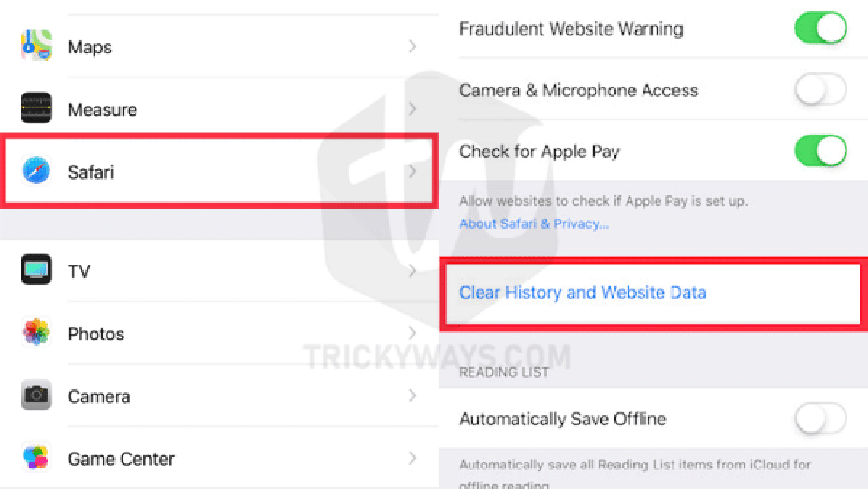
Task: Select the Game Center entry
Action: tap(219, 458)
